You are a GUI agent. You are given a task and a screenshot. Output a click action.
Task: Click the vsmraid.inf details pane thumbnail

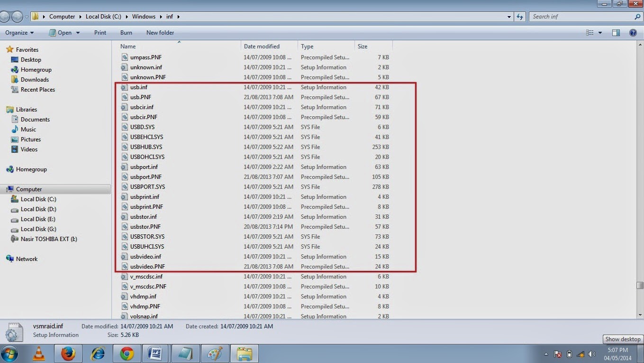14,331
